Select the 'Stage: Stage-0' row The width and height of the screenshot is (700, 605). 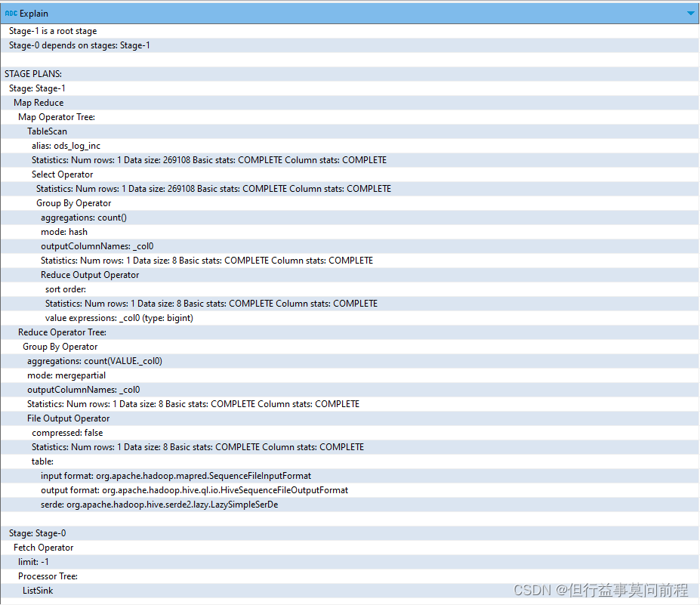(x=350, y=533)
